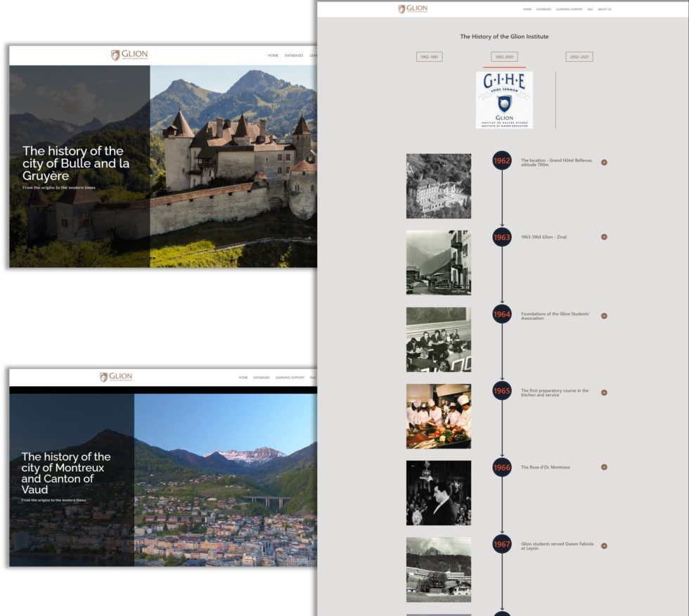Expand the Grand Hôtel Bellevue 1962 entry
This screenshot has height=616, width=689.
click(x=603, y=161)
